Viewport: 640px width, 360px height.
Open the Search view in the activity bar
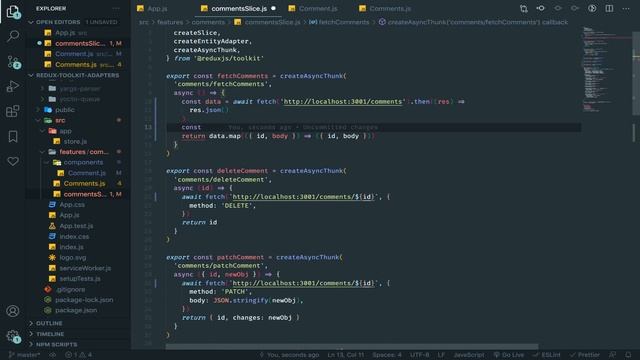pyautogui.click(x=13, y=36)
